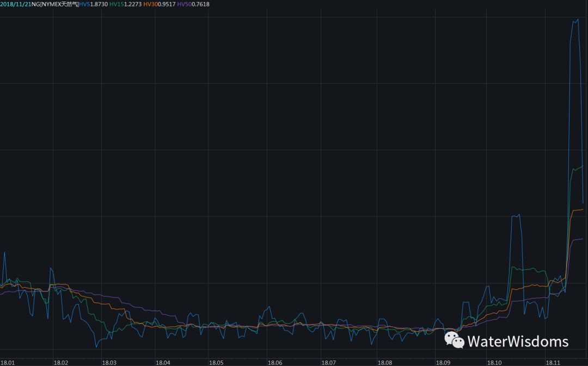588x366 pixels.
Task: Click the 18.06 axis label
Action: [x=275, y=363]
